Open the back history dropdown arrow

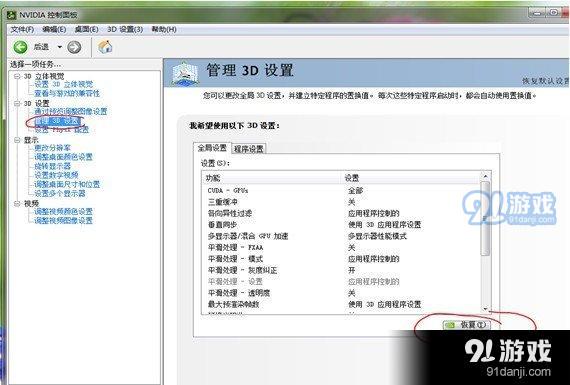(x=59, y=47)
